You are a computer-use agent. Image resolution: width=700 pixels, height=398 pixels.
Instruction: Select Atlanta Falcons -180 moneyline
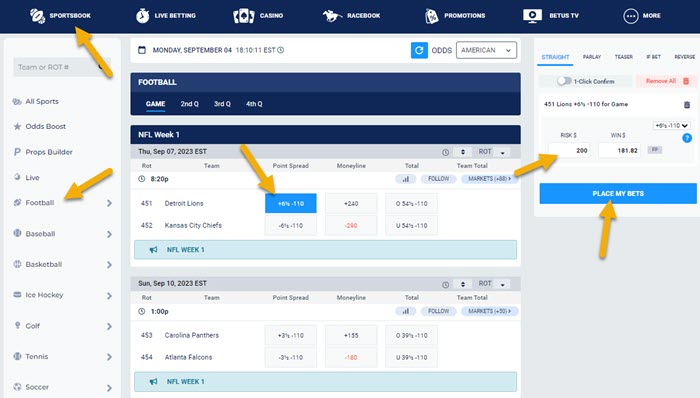click(x=351, y=357)
